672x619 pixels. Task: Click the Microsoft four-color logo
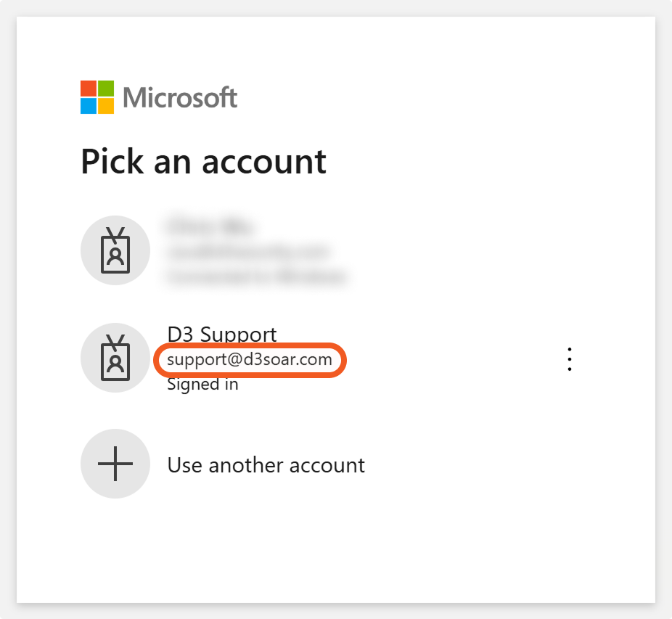point(97,97)
